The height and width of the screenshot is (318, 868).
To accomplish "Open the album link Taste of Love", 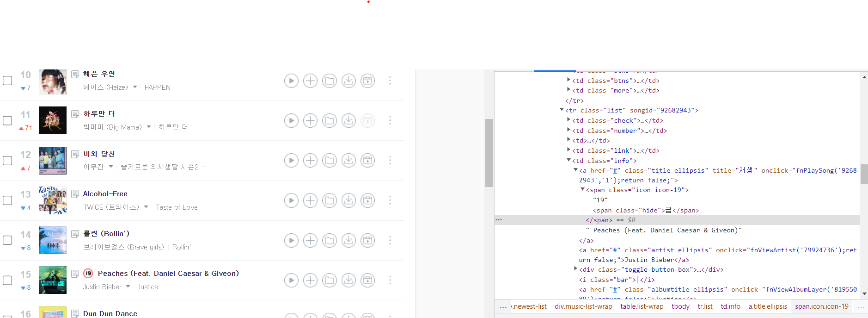I will (x=177, y=207).
